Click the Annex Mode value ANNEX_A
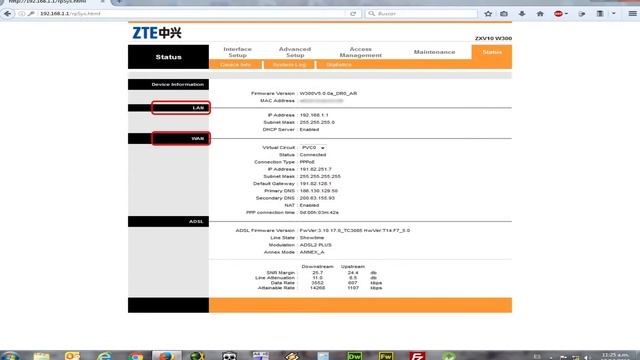Screen dimensions: 640x360 pyautogui.click(x=312, y=252)
